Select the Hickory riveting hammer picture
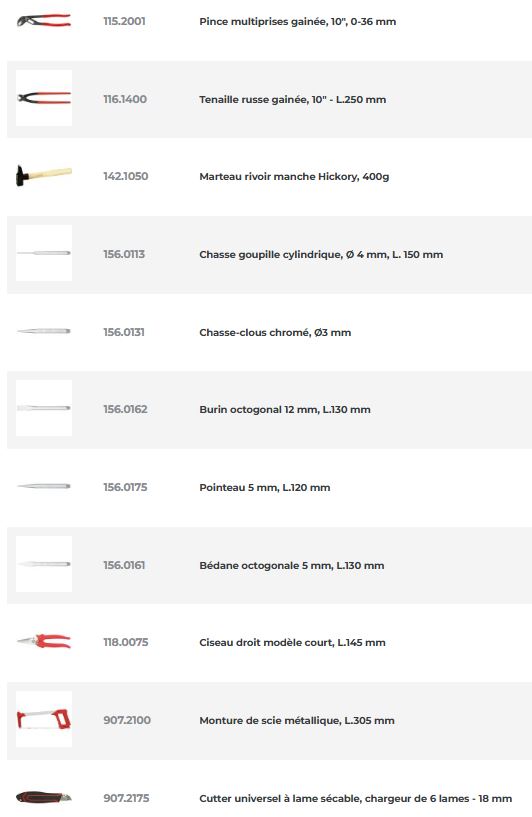 [44, 176]
